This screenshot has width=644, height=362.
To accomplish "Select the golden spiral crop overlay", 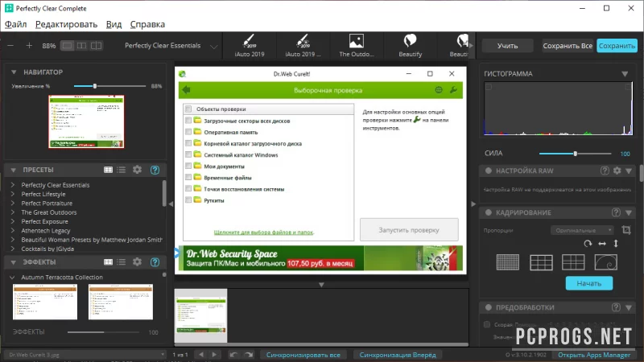I will (606, 262).
